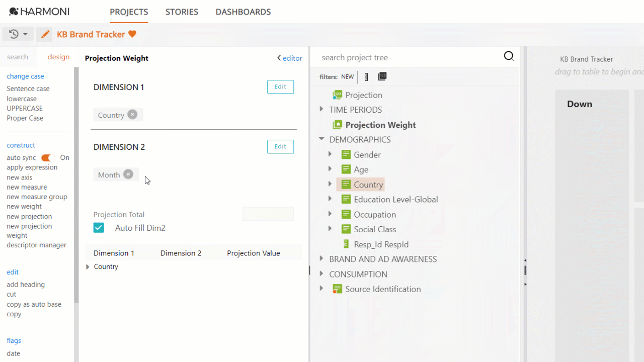The image size is (644, 362).
Task: Click the Down table drop area heading
Action: tap(580, 104)
